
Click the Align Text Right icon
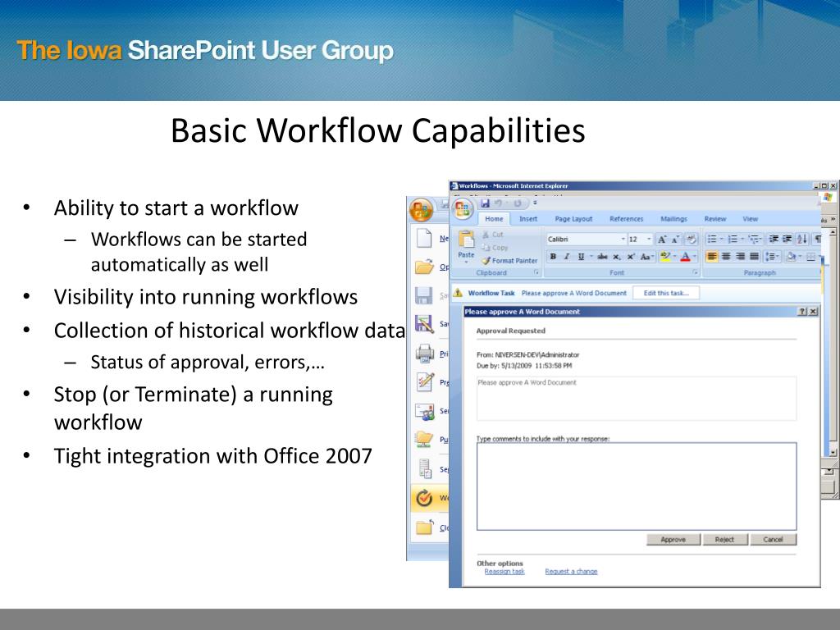740,257
